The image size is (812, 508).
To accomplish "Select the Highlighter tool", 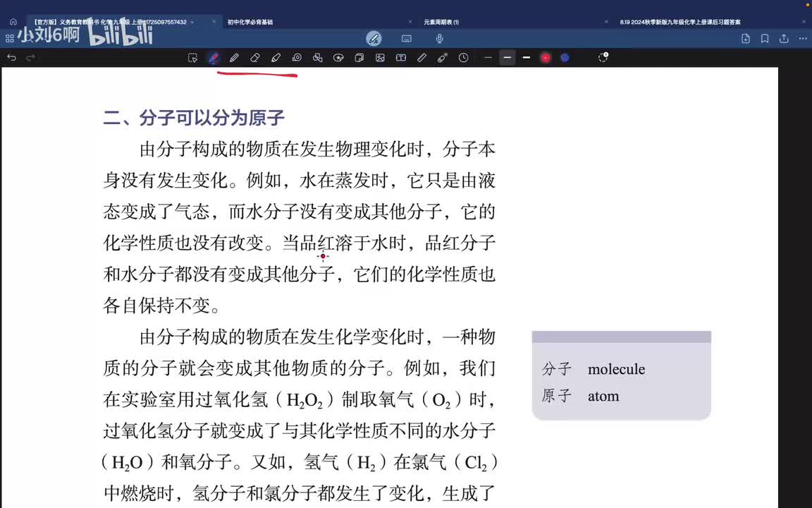I will [276, 58].
